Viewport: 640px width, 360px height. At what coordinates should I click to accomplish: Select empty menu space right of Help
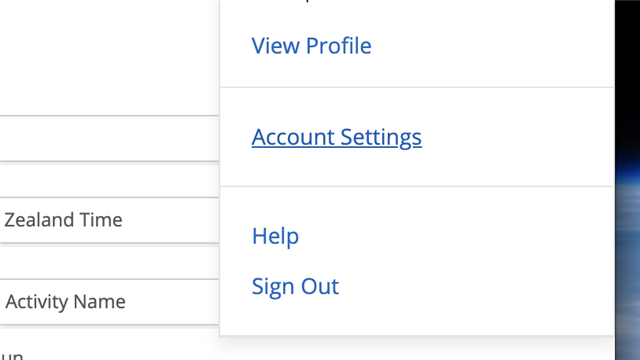[456, 236]
